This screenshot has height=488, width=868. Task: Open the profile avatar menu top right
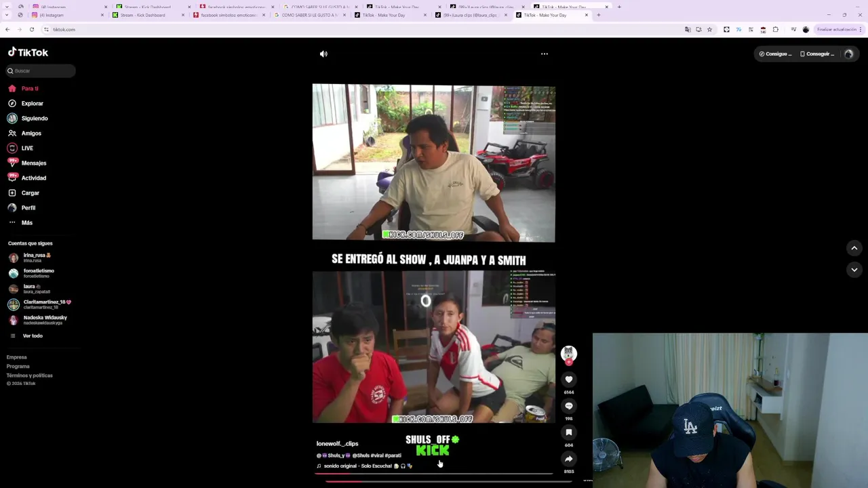coord(848,54)
